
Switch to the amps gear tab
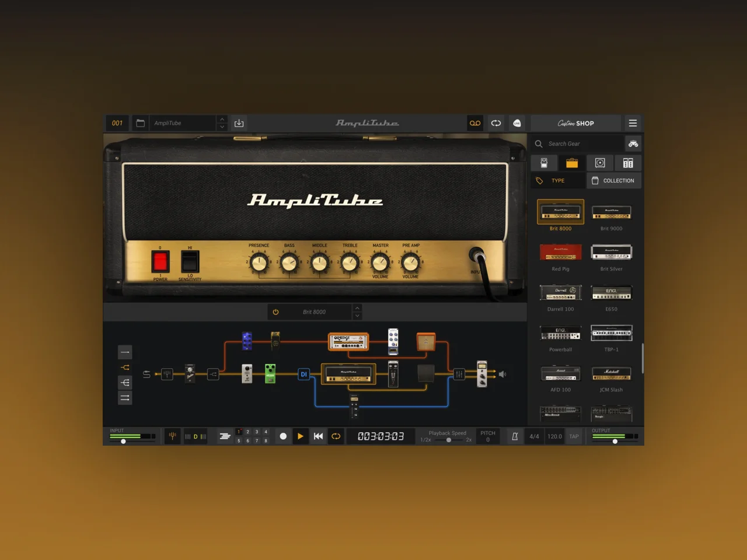(572, 163)
